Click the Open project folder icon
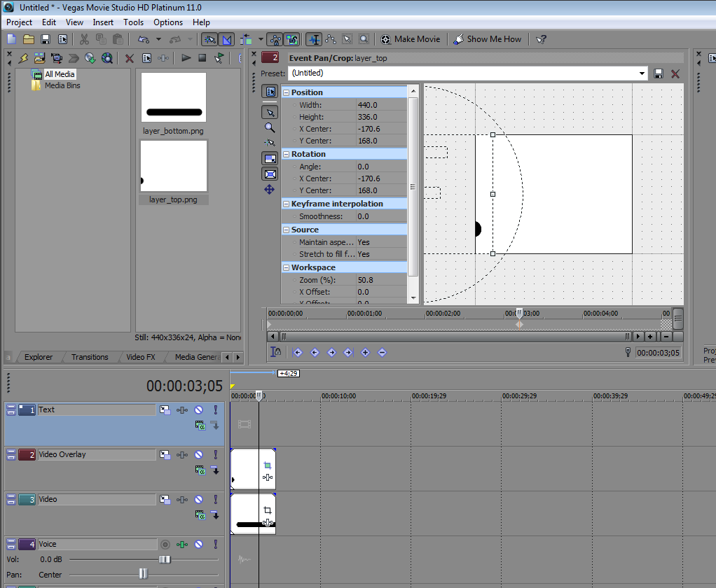The height and width of the screenshot is (588, 716). pos(29,39)
